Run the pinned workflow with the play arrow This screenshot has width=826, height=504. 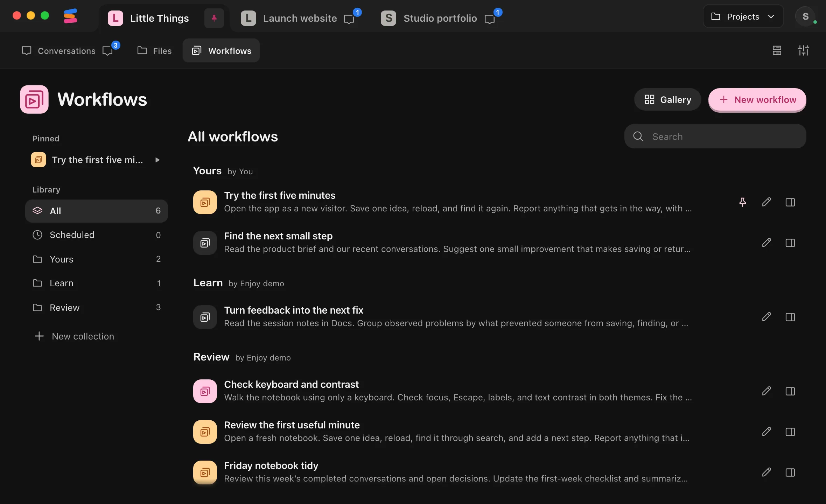[x=157, y=160]
